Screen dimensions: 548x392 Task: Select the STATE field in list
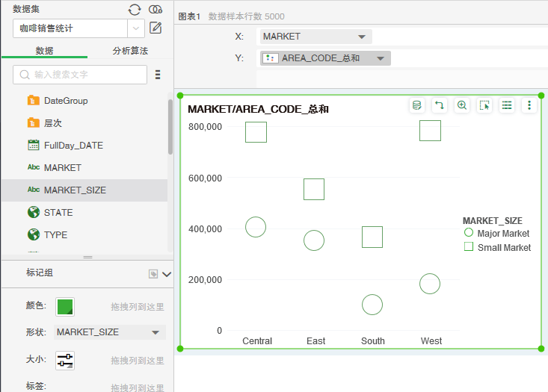pos(58,213)
